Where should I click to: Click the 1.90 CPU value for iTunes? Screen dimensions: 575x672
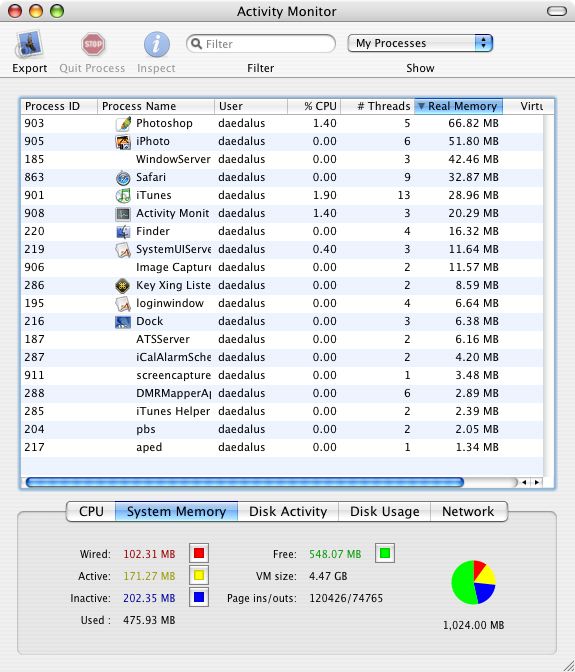pyautogui.click(x=324, y=195)
